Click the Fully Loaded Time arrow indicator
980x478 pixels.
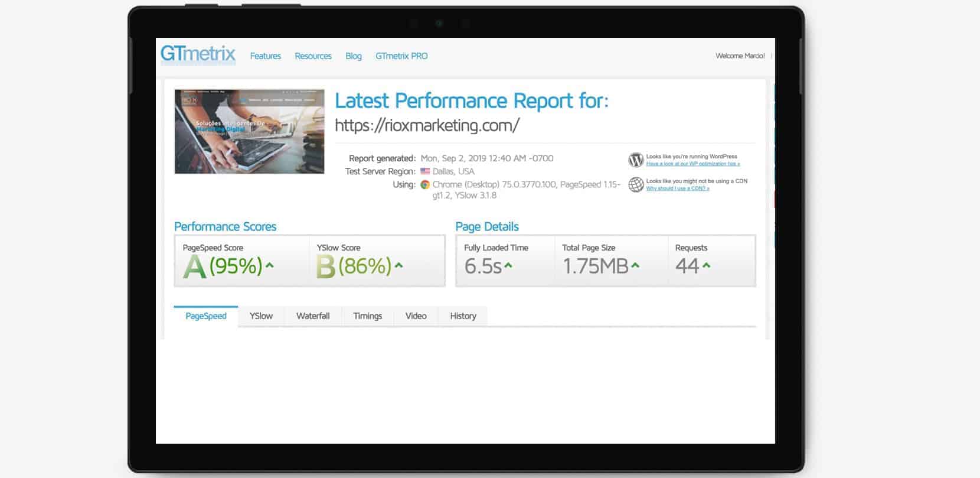coord(508,266)
